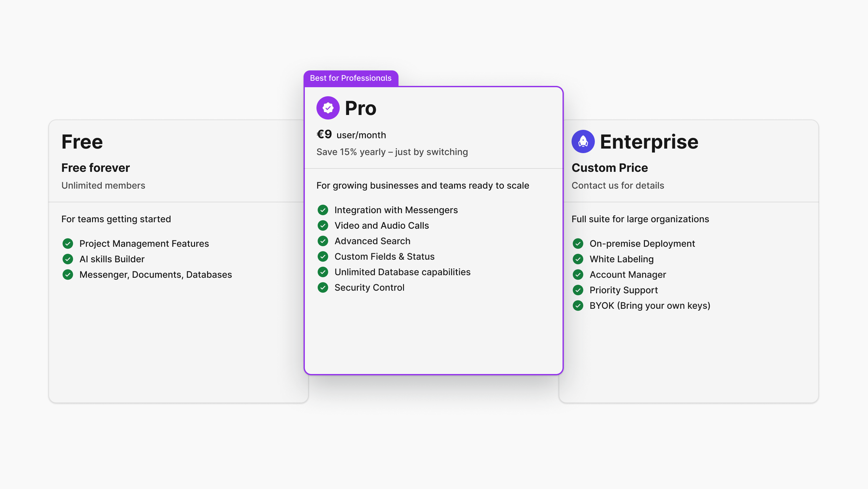Click Contact us for details text
This screenshot has width=868, height=489.
[618, 185]
